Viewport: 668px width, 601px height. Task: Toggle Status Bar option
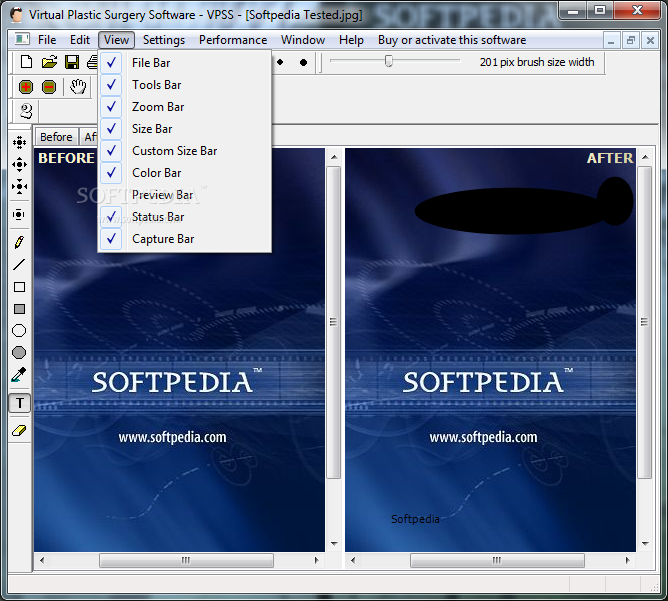(185, 217)
